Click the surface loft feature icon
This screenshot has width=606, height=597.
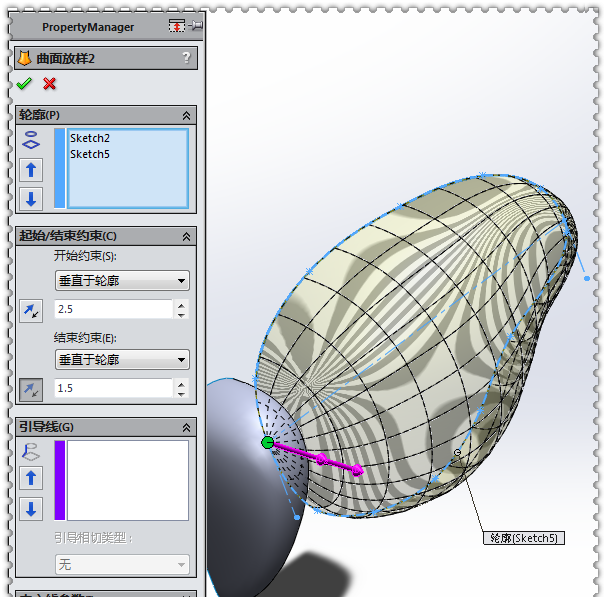coord(24,58)
